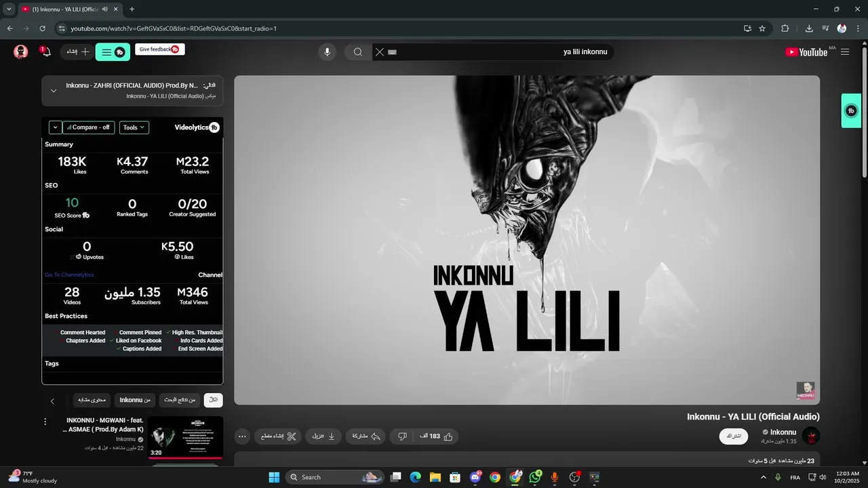Click the مشاركة share button
Screen dimensions: 868x488
coord(366,436)
